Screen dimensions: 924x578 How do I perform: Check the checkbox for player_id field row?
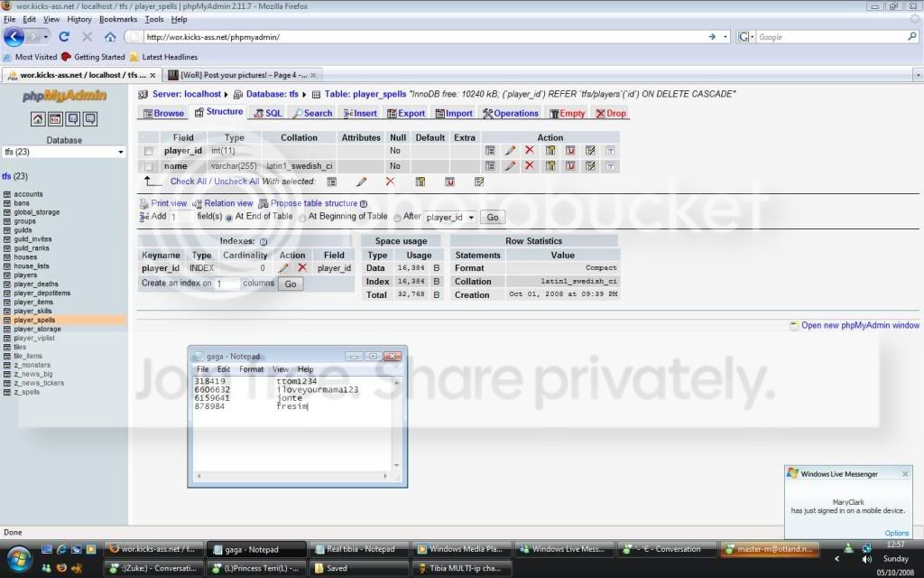[x=149, y=151]
